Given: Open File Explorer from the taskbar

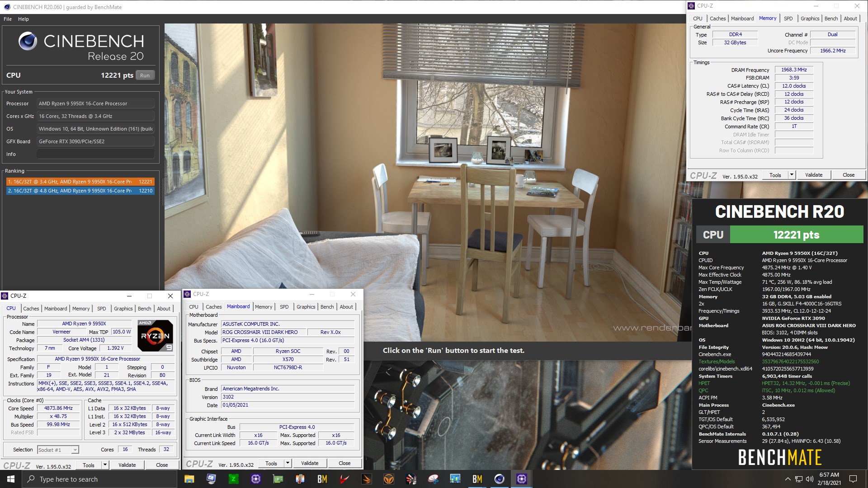Looking at the screenshot, I should click(x=189, y=479).
